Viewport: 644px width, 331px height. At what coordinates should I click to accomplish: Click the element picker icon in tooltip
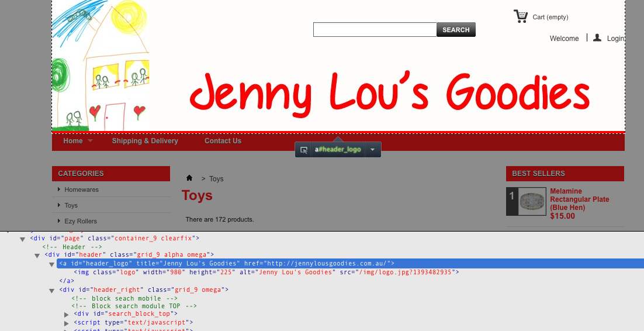click(303, 150)
